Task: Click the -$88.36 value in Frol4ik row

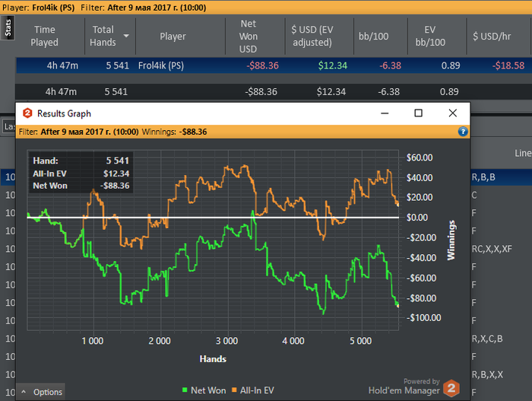Action: [x=263, y=65]
